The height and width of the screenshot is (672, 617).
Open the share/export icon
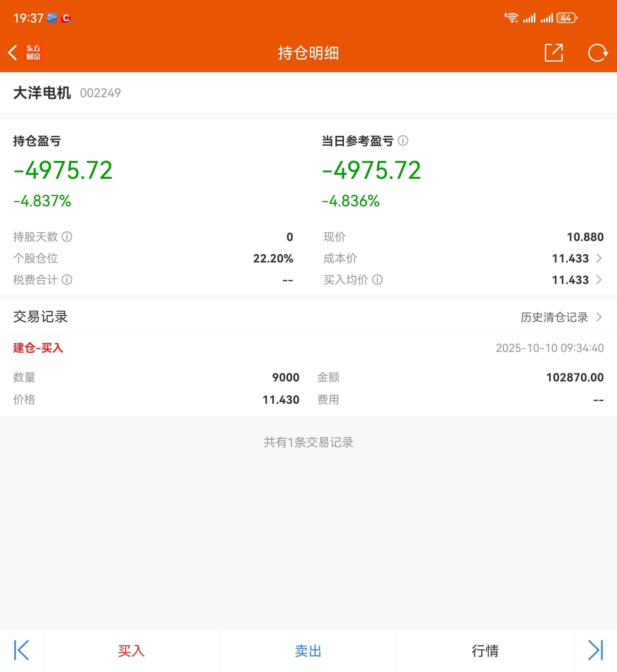[x=554, y=53]
